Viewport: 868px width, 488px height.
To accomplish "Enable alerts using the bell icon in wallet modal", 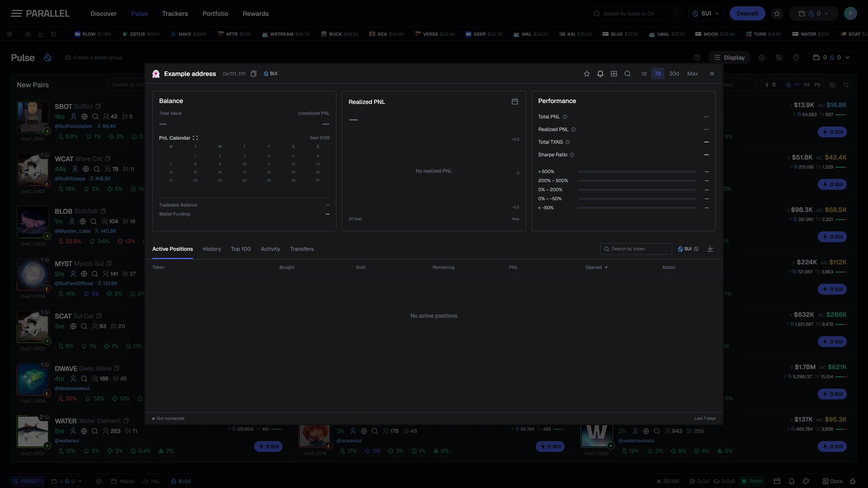I will click(x=600, y=74).
